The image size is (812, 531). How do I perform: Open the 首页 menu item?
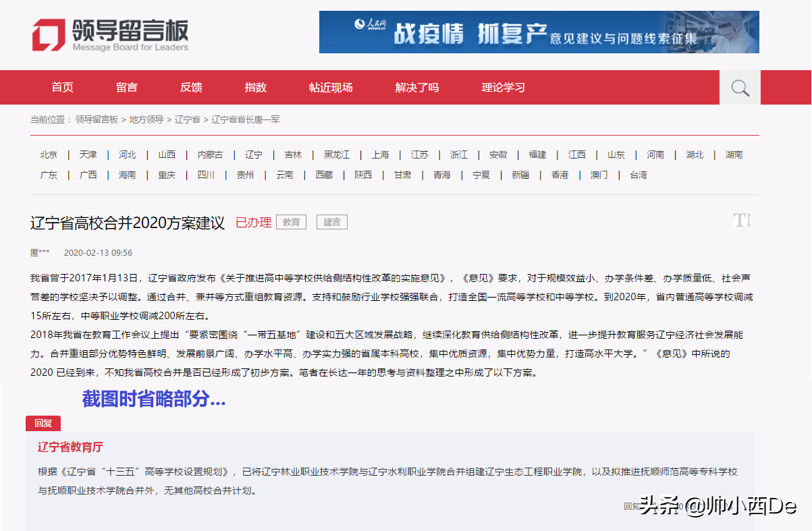(x=61, y=87)
